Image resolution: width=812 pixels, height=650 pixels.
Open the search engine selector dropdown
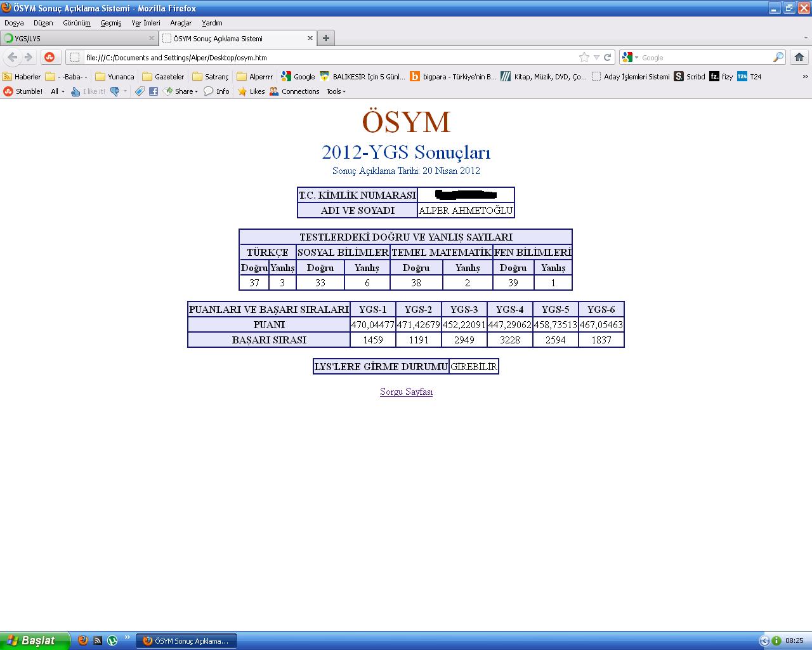click(630, 57)
